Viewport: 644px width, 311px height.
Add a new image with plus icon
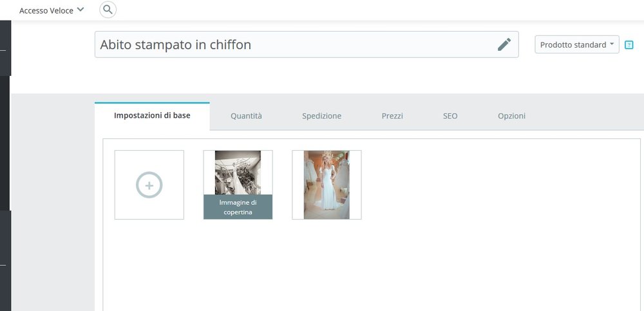coord(149,185)
